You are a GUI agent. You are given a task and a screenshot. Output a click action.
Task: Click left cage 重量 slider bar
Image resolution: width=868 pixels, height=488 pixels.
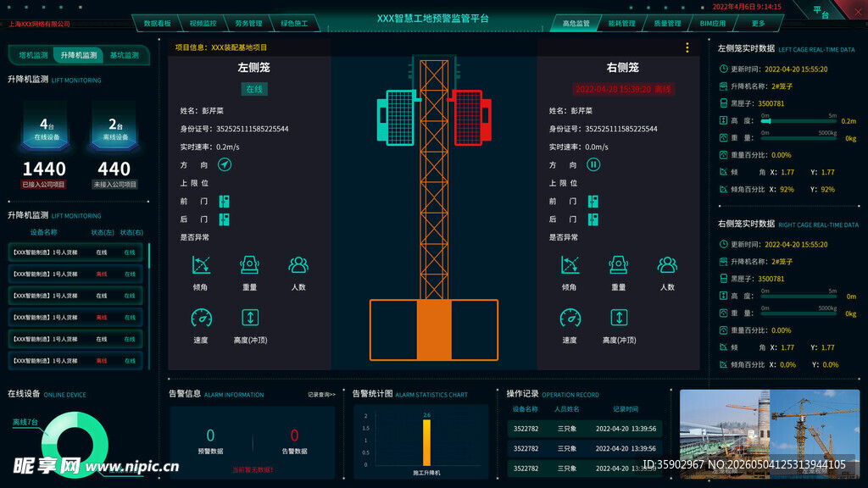[798, 138]
